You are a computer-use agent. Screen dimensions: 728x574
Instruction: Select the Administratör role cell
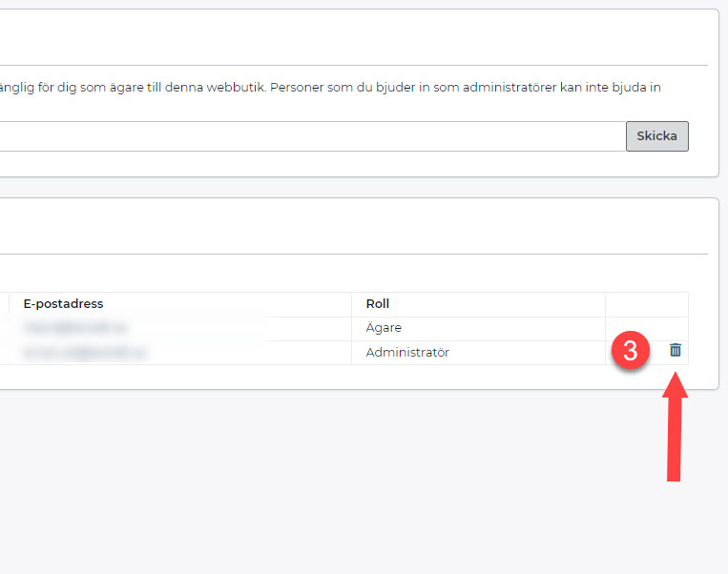[407, 352]
